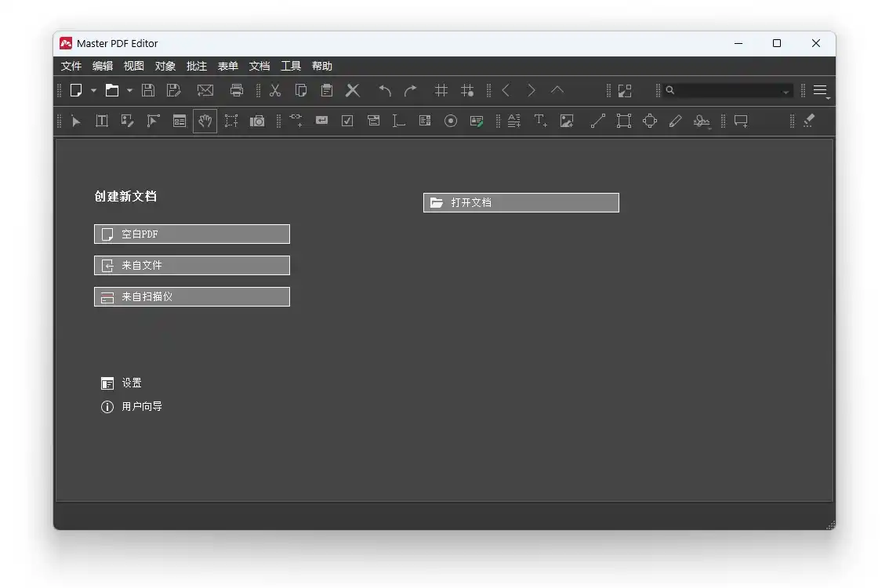Click the save-as floppy with pencil icon
The image size is (889, 588).
pyautogui.click(x=173, y=90)
